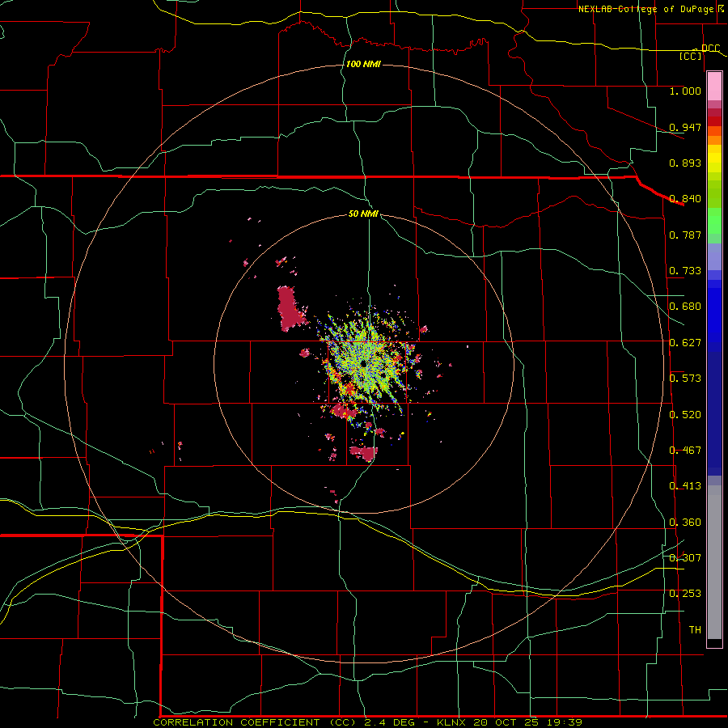Image resolution: width=728 pixels, height=728 pixels.
Task: Click the KLNX radar site identifier
Action: pos(453,722)
